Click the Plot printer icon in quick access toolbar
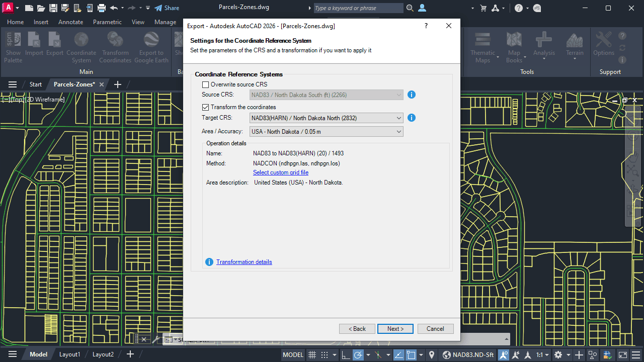This screenshot has height=362, width=644. click(x=102, y=8)
